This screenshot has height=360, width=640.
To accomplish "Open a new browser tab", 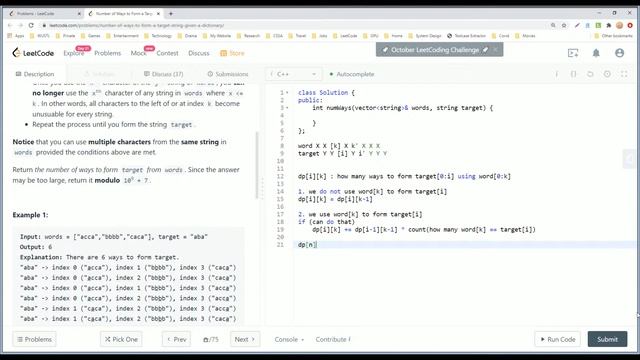I will coord(171,13).
